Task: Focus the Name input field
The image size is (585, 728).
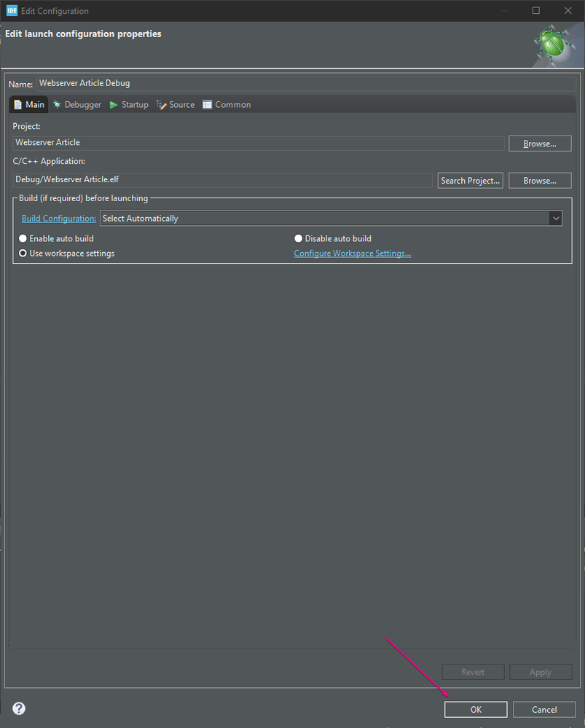Action: click(x=306, y=84)
